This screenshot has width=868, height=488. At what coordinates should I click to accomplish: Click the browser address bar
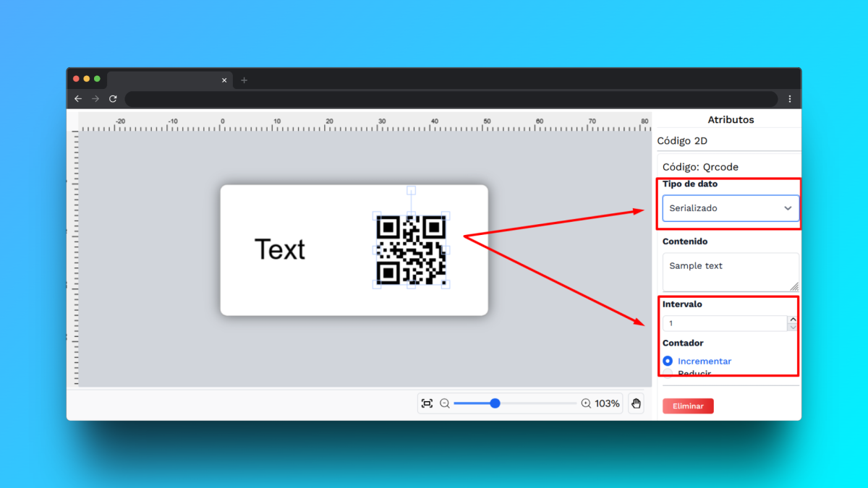click(451, 99)
